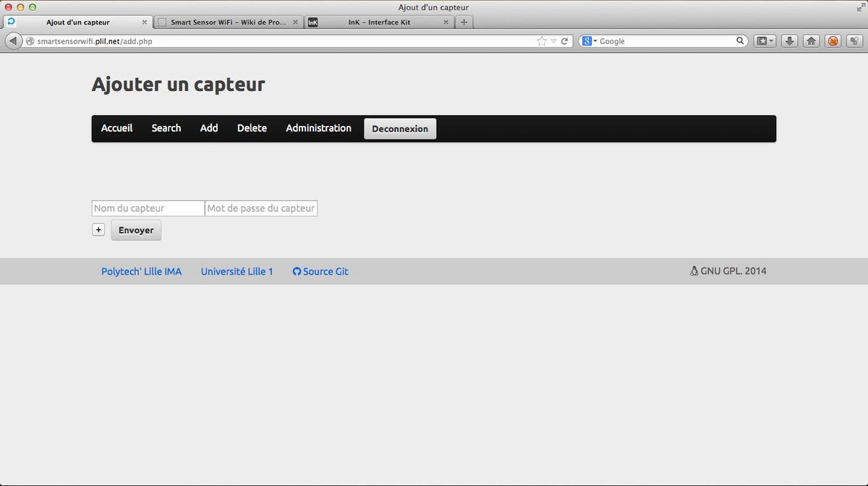
Task: Click the browser back arrow button
Action: [14, 41]
